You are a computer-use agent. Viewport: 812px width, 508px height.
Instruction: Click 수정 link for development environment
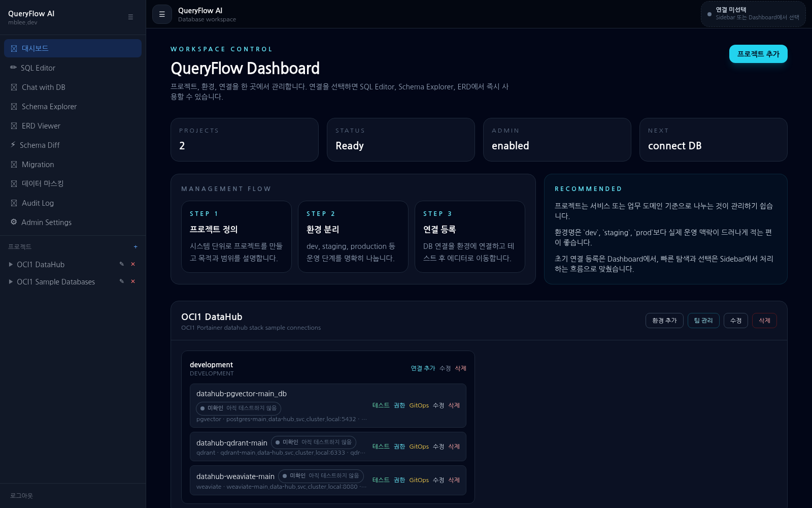tap(445, 368)
